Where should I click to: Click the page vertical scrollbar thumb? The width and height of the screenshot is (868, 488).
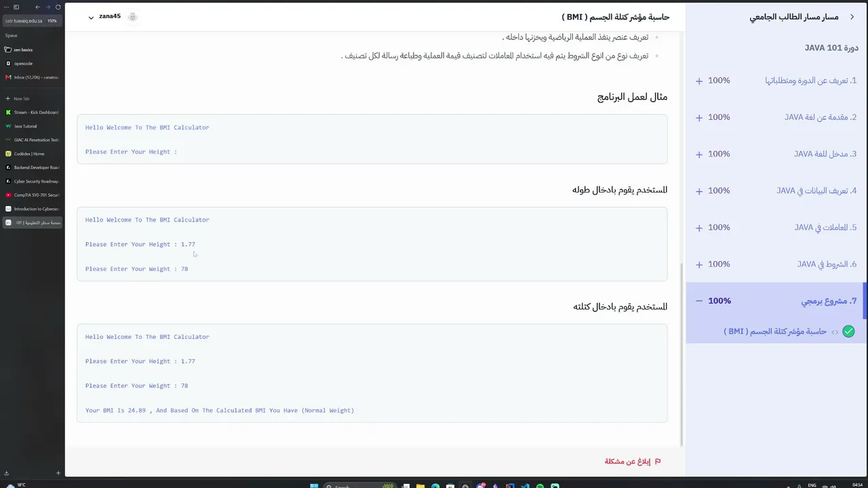tap(682, 354)
